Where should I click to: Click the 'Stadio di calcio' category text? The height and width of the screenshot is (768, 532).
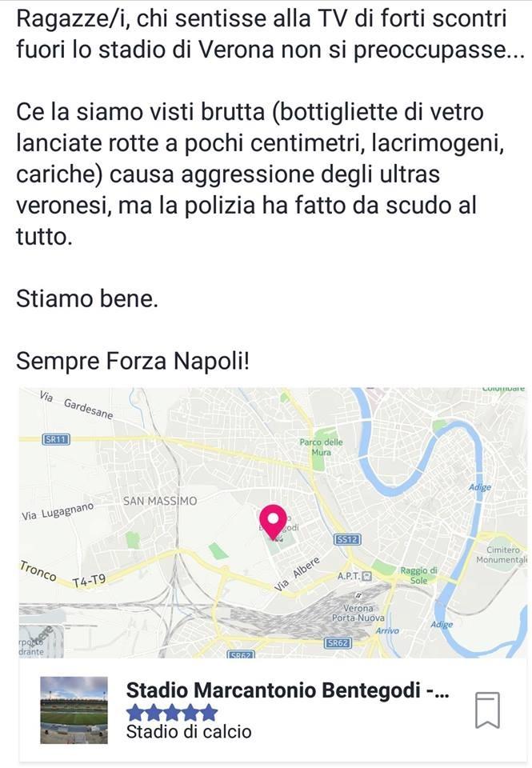pyautogui.click(x=189, y=731)
